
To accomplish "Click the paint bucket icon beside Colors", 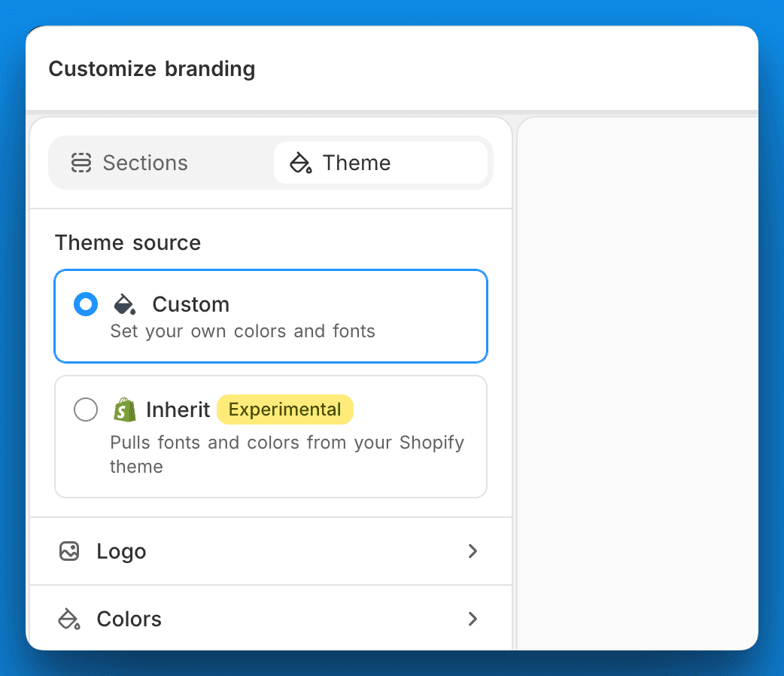I will point(69,619).
